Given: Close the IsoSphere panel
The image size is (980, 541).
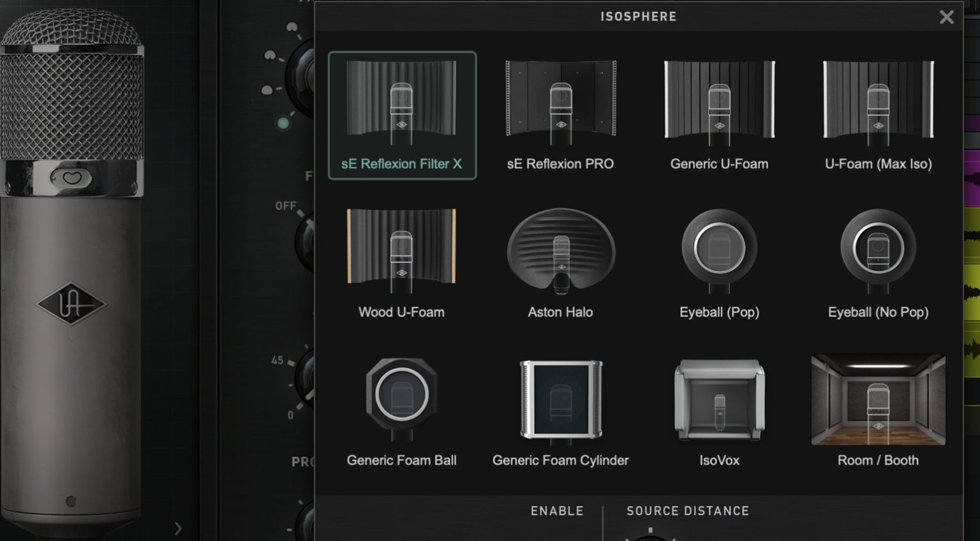Looking at the screenshot, I should (946, 17).
